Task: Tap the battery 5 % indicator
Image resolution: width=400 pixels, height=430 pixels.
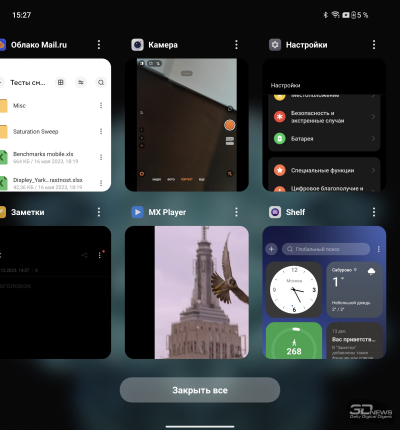Action: pyautogui.click(x=360, y=15)
